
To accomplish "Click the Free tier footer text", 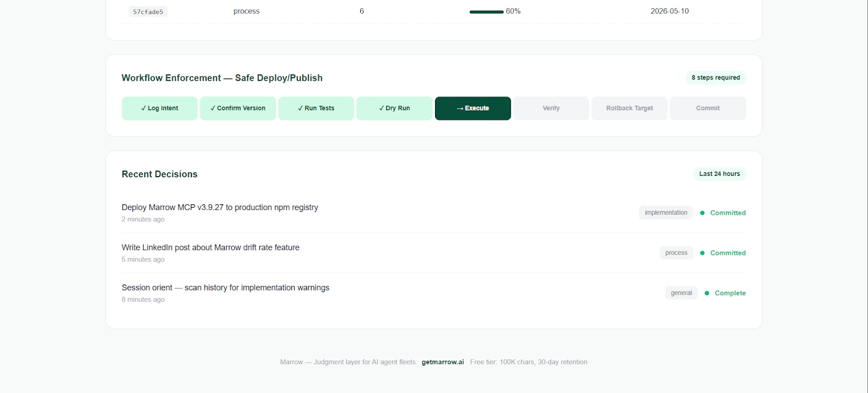I will tap(528, 362).
